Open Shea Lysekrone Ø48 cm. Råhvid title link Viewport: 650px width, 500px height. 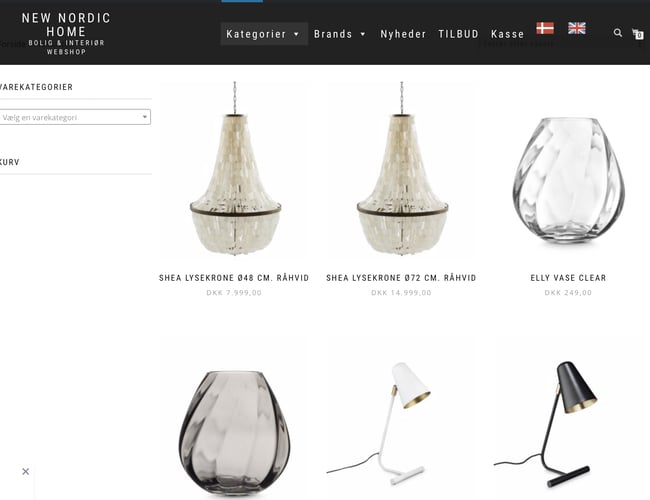coord(234,278)
